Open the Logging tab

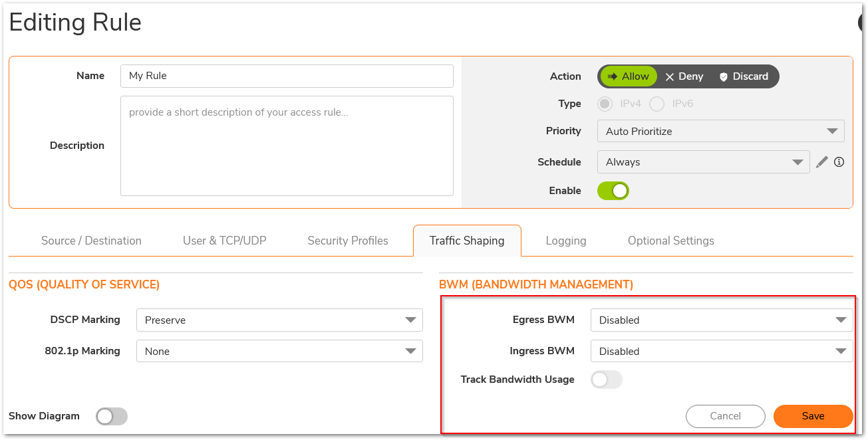point(566,241)
